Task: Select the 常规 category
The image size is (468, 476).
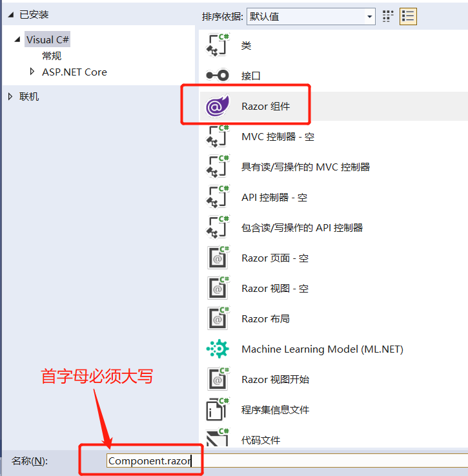Action: [52, 56]
